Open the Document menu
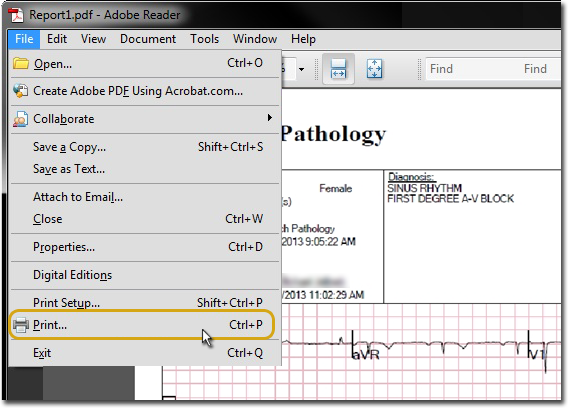 click(148, 39)
